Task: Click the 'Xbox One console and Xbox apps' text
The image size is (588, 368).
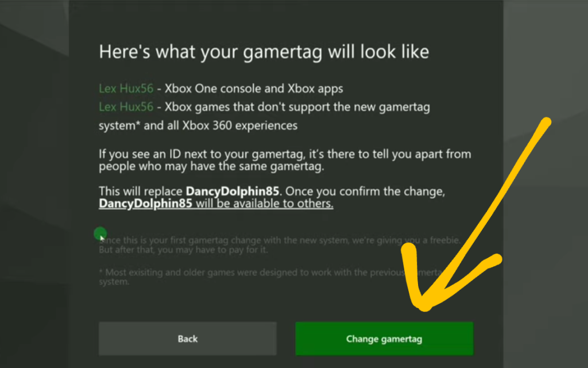Action: 254,89
